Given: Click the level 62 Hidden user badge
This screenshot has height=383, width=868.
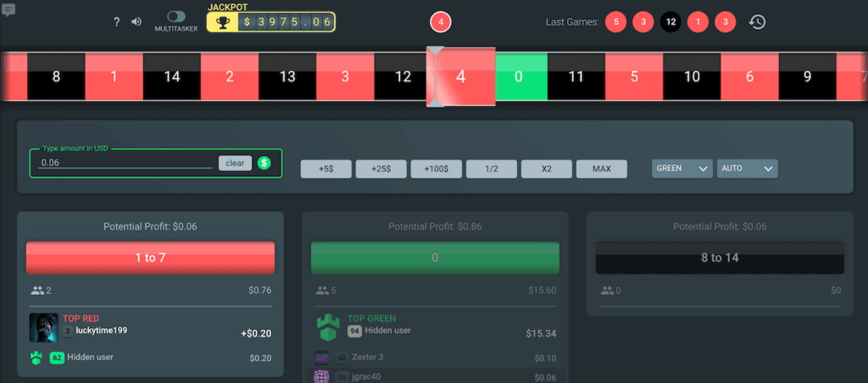Looking at the screenshot, I should (57, 358).
